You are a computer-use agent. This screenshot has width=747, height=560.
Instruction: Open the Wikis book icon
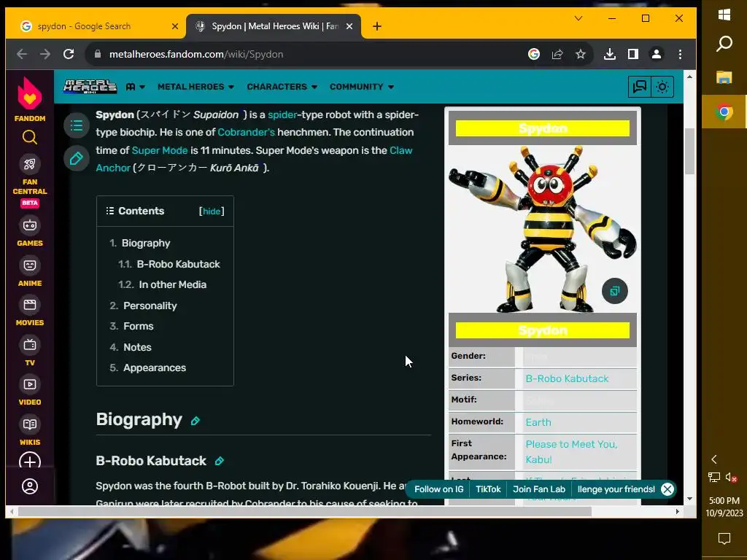[29, 424]
